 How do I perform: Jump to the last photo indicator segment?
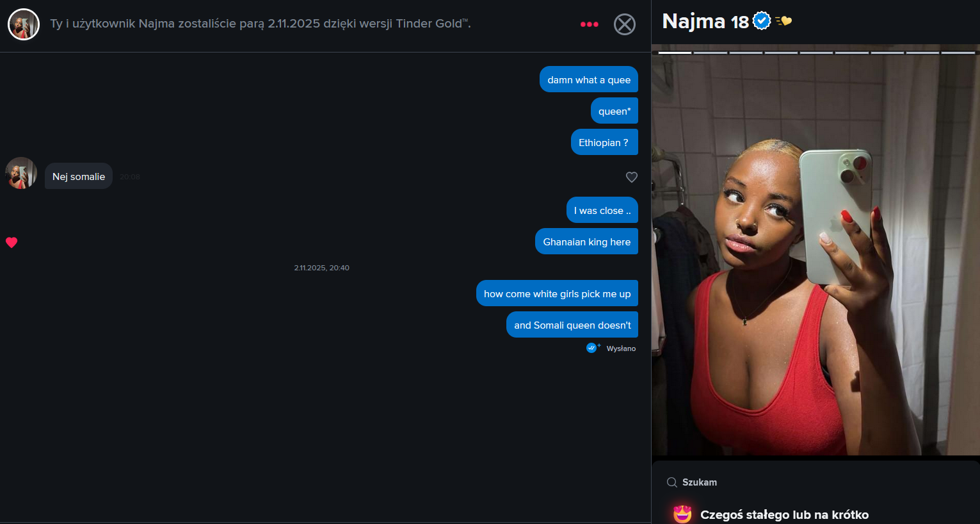(958, 53)
